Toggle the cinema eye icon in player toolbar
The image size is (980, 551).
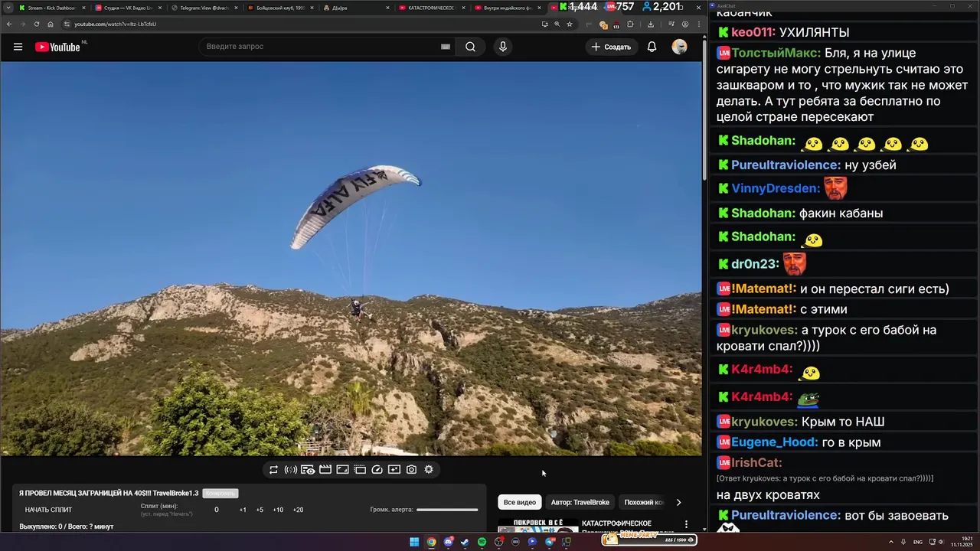[x=308, y=470]
